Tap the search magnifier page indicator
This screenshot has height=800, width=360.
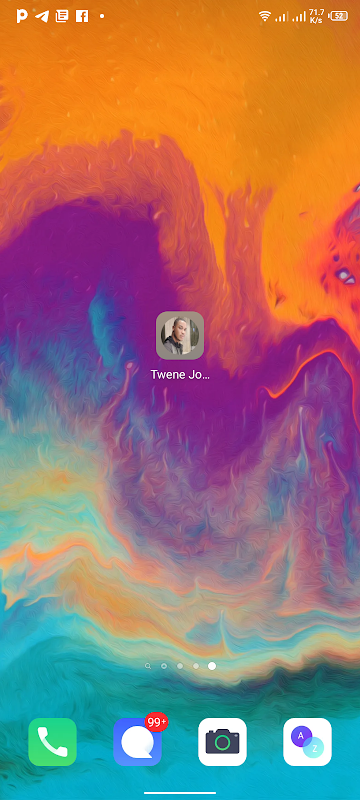tap(148, 666)
